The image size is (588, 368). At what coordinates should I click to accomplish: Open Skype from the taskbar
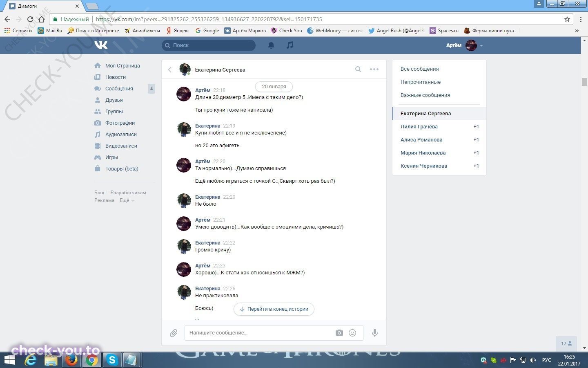point(112,360)
